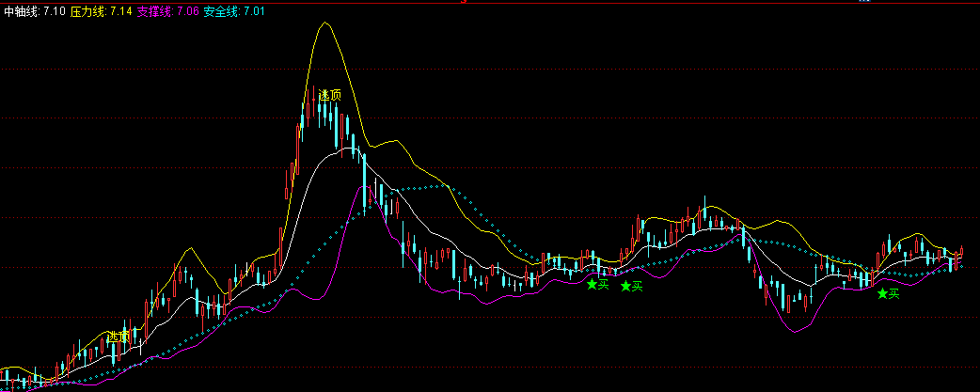Click the rightmost green star buy marker
980x392 pixels.
tap(882, 294)
